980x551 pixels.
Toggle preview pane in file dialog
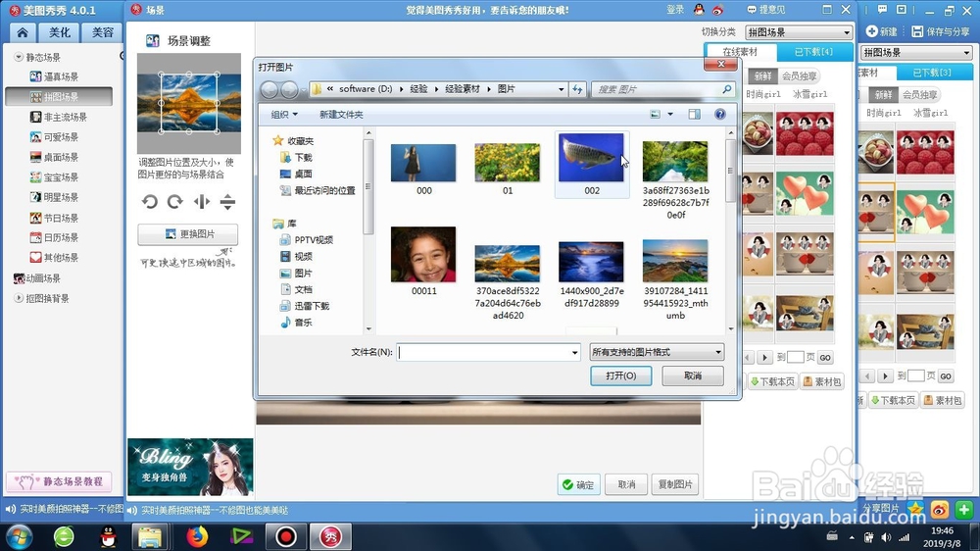[x=695, y=114]
